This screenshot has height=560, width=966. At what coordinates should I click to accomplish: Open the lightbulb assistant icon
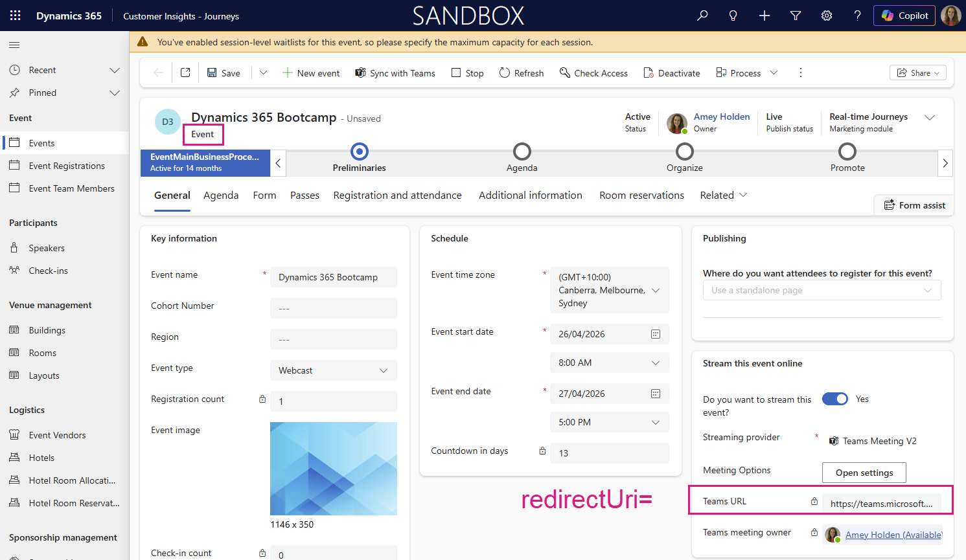click(x=733, y=16)
